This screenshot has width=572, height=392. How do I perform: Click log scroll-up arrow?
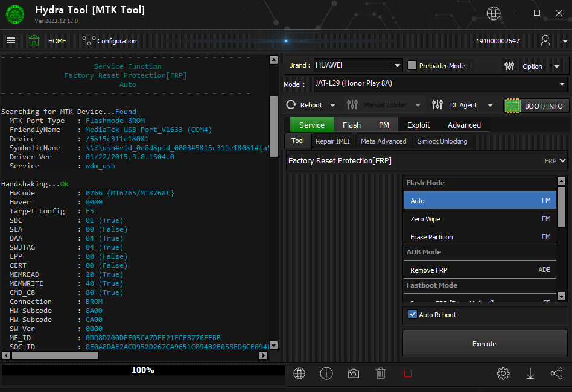(x=273, y=60)
